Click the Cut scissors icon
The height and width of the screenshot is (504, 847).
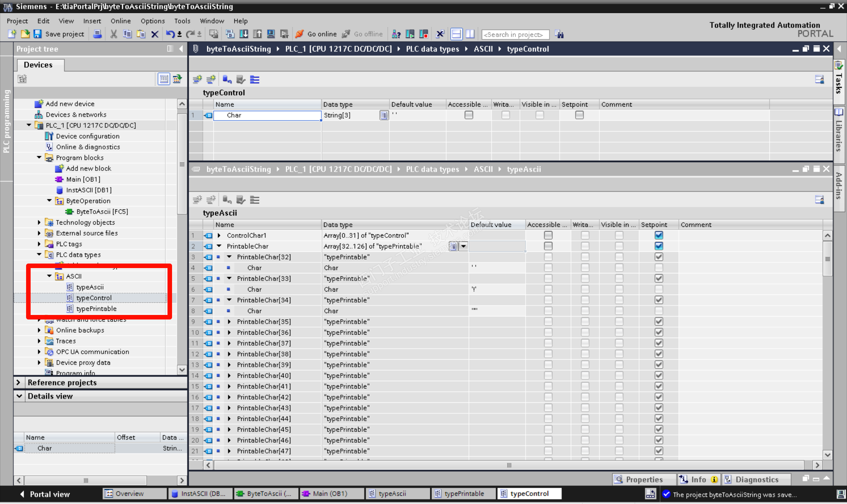pos(113,34)
